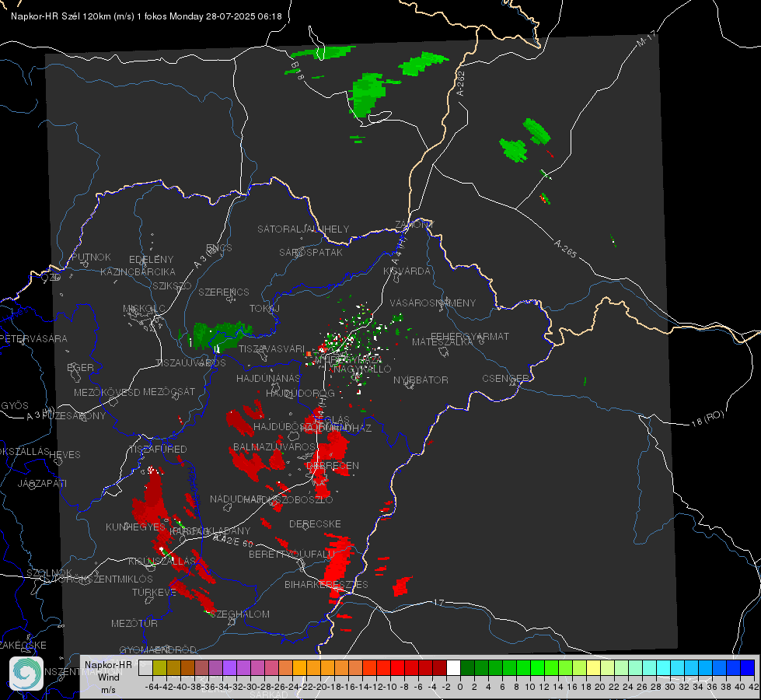Click the 'A42/E 60' road label
The image size is (761, 700).
233,540
